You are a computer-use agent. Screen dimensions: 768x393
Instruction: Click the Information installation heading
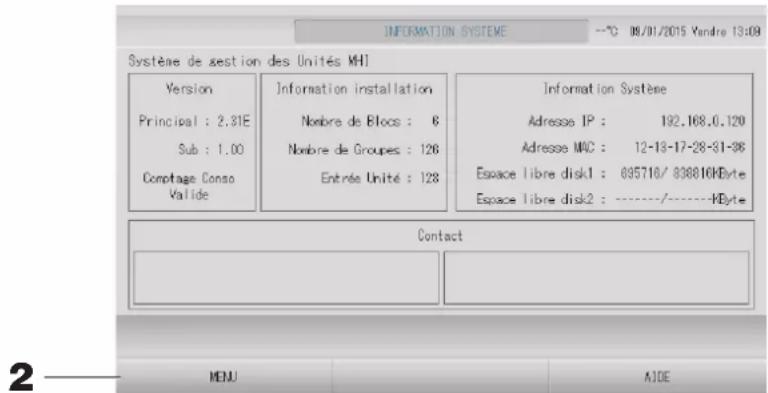point(354,89)
